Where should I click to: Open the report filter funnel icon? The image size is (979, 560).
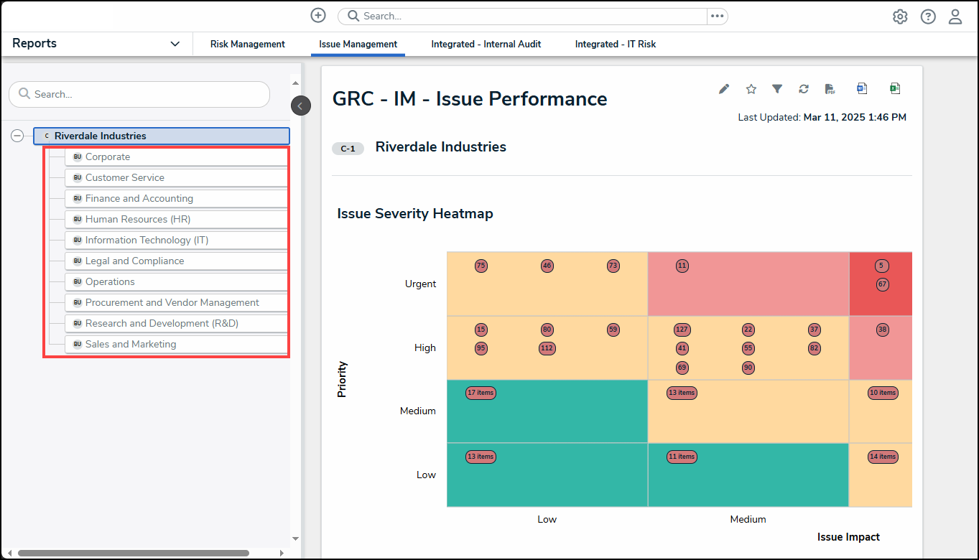point(777,89)
